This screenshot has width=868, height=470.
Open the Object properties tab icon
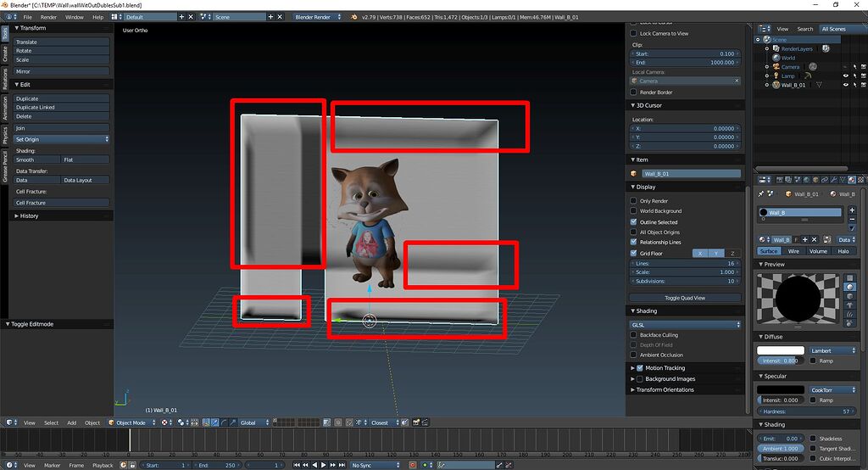pyautogui.click(x=815, y=180)
